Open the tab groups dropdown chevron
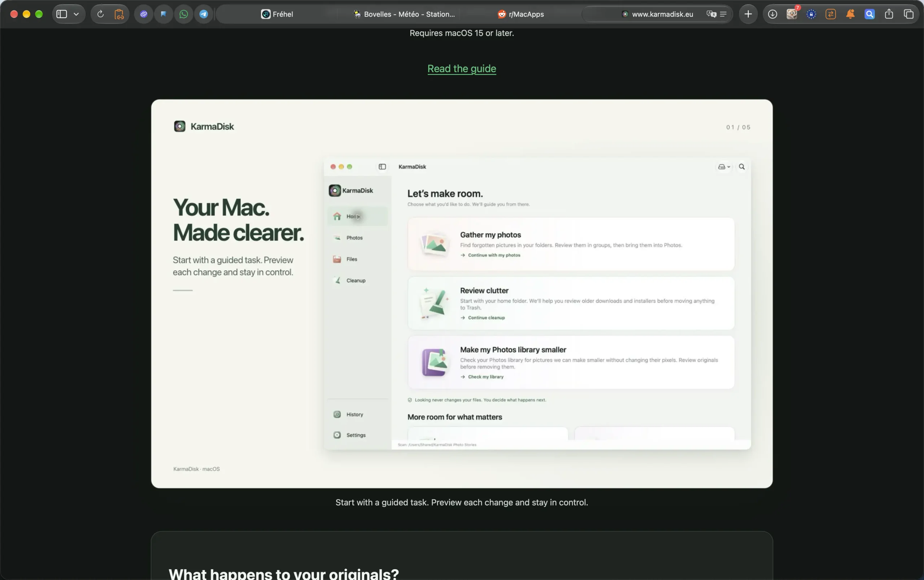This screenshot has height=580, width=924. (x=76, y=14)
